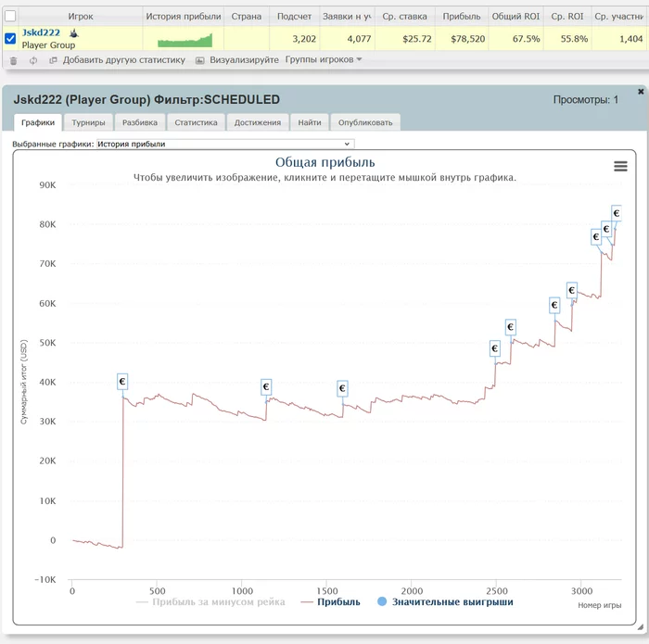
Task: Open the Jskd222 player link
Action: (41, 32)
